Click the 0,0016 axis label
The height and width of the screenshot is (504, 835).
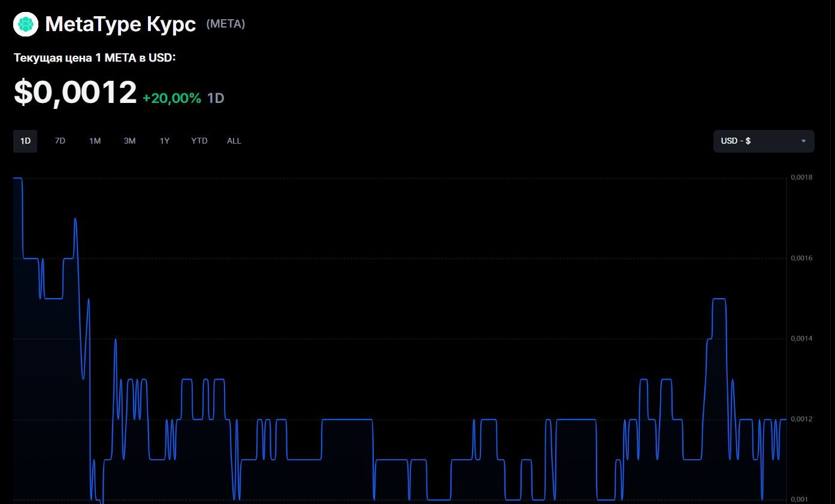point(802,258)
